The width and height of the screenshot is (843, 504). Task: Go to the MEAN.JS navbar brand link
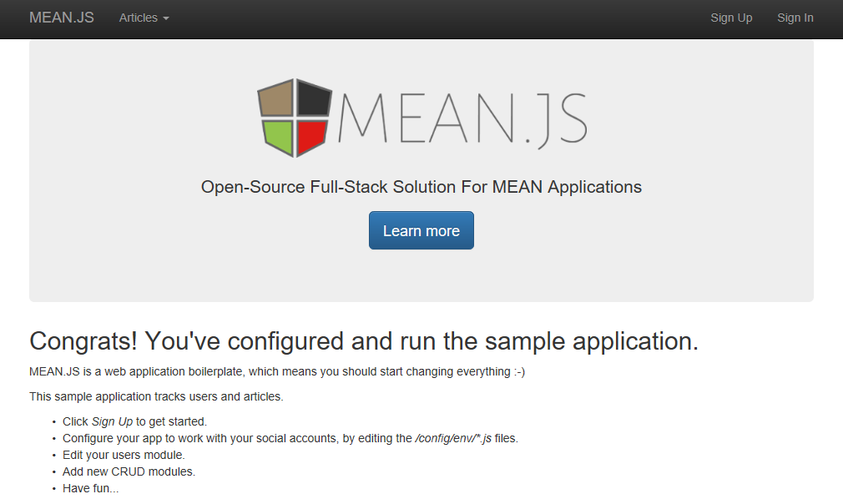[x=61, y=18]
